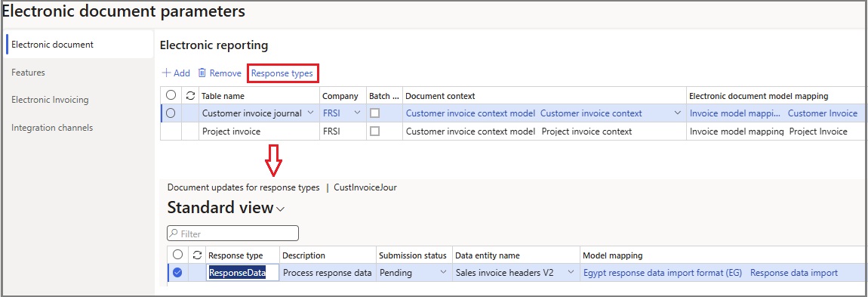The image size is (868, 297).
Task: Click the ResponseData response type field
Action: pos(243,273)
